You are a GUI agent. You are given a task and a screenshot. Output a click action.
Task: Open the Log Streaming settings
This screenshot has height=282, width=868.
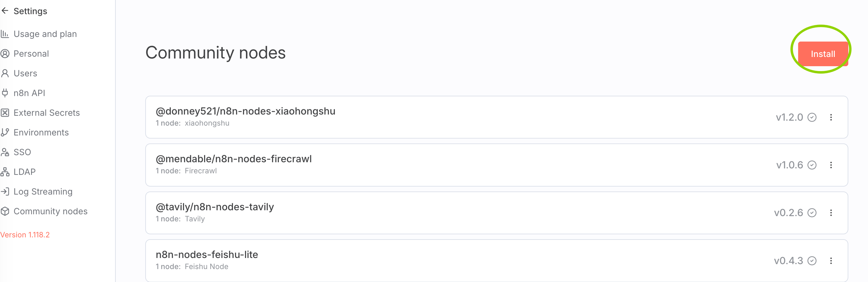coord(43,192)
